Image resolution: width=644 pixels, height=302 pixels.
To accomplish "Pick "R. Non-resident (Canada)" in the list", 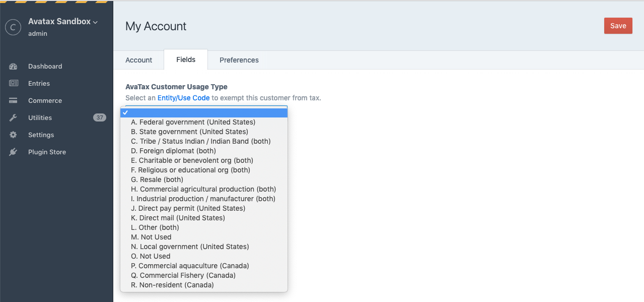I will [x=172, y=285].
